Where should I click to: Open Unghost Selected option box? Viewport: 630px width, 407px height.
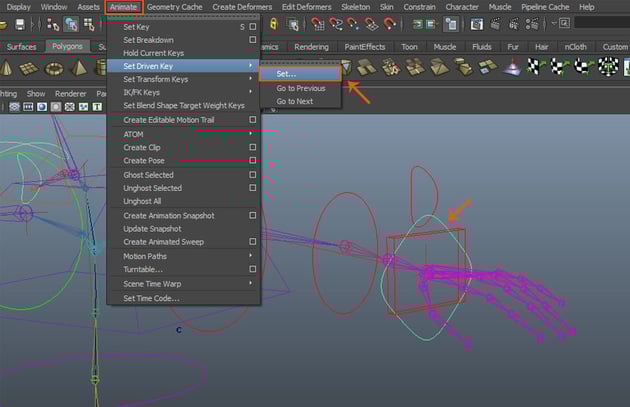click(253, 188)
